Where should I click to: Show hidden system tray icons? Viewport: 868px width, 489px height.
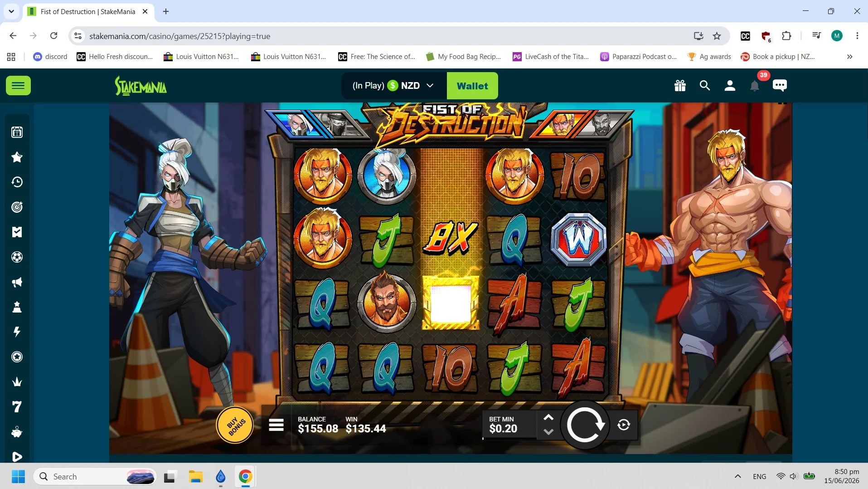tap(737, 476)
